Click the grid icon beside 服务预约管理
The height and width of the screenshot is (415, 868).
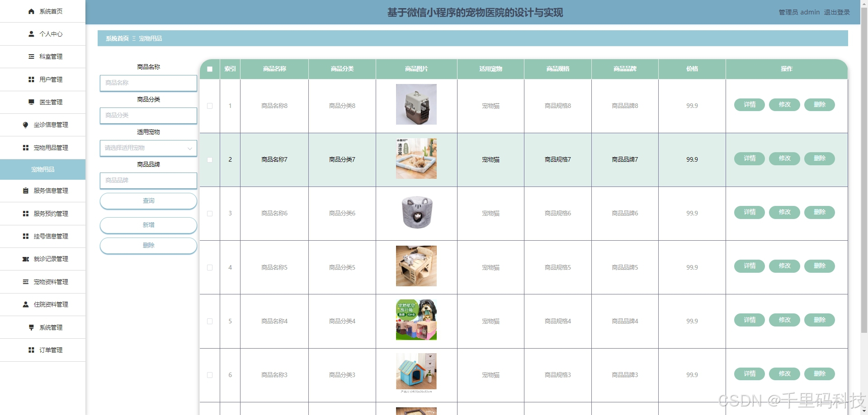click(25, 214)
